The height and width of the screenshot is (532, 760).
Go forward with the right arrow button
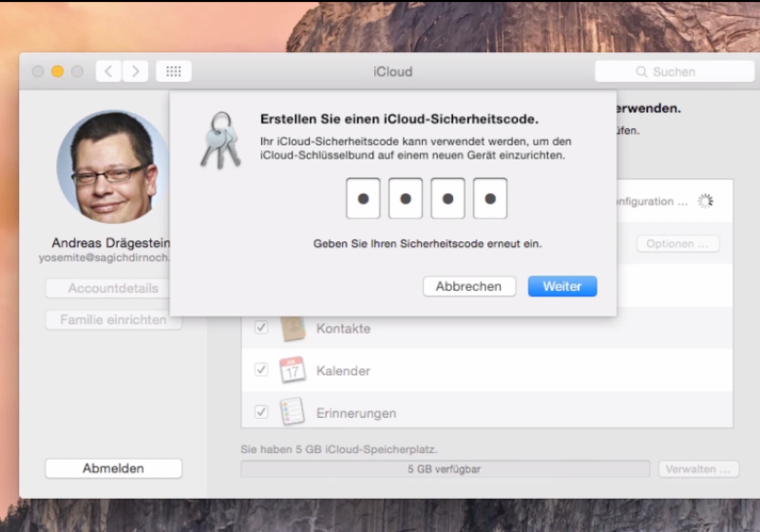pyautogui.click(x=135, y=71)
